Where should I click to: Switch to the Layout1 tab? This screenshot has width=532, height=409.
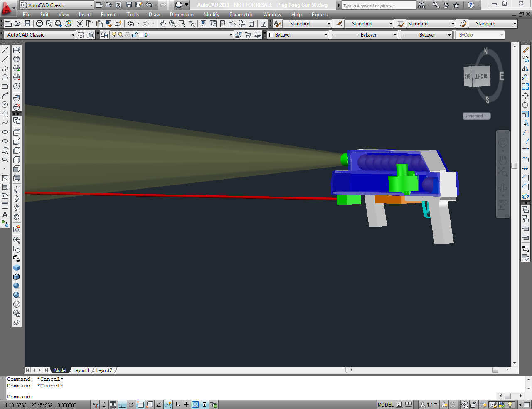coord(81,370)
